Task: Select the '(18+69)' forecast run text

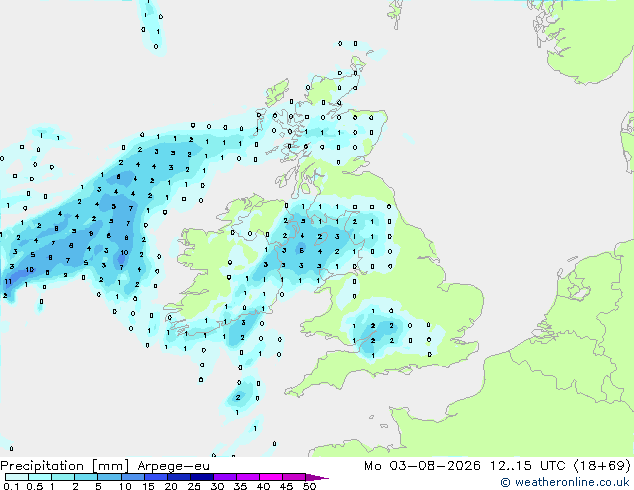Action: [x=602, y=465]
